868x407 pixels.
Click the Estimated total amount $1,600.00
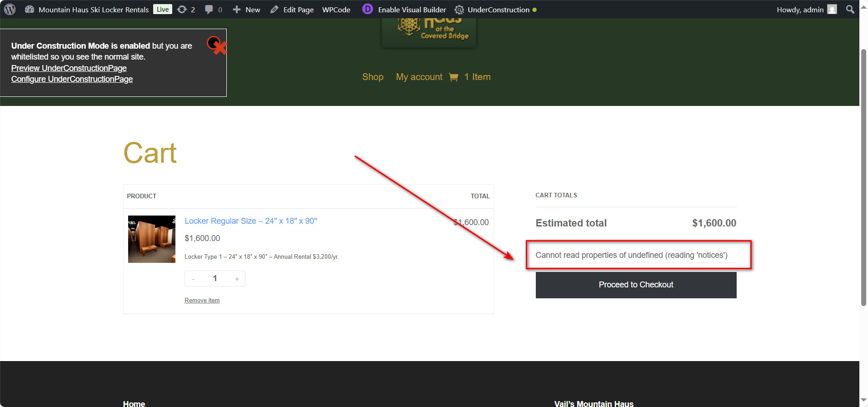pos(714,223)
